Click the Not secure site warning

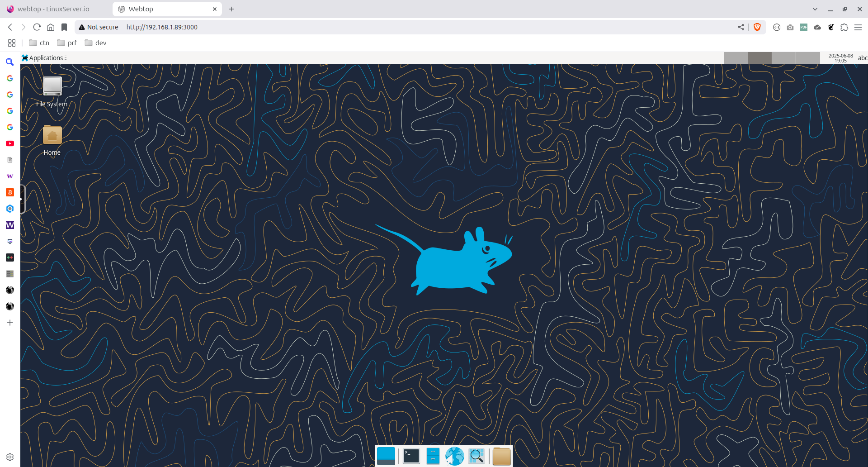(x=99, y=27)
